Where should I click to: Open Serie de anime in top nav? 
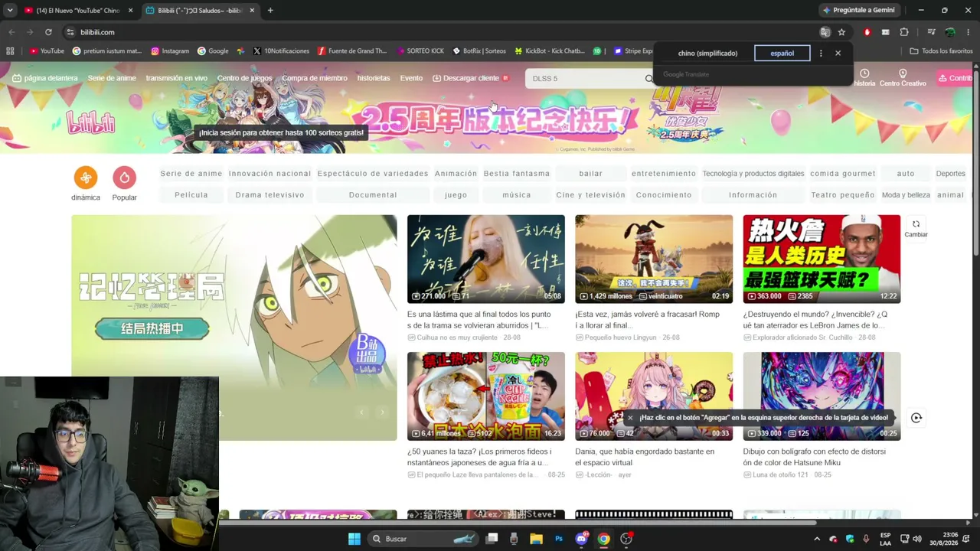[112, 78]
